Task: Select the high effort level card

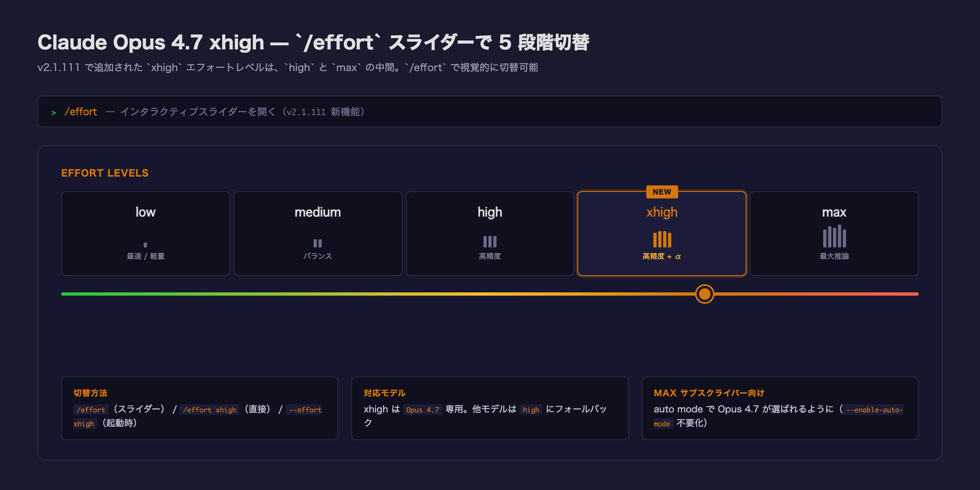Action: (x=490, y=234)
